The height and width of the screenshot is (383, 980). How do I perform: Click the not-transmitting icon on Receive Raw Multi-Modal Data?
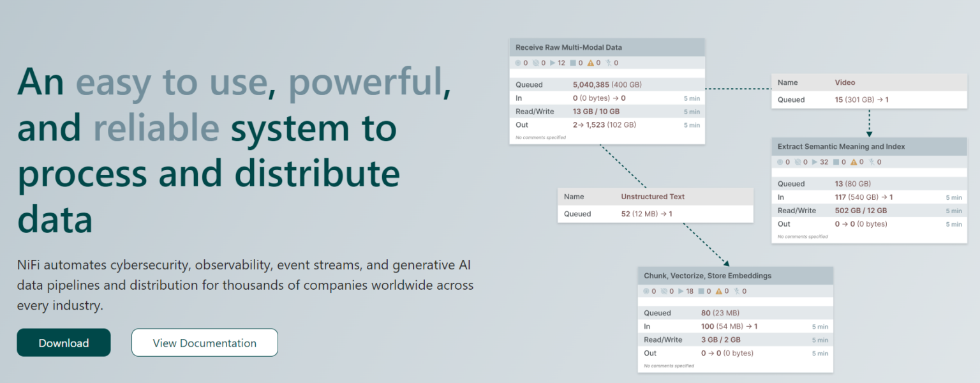pyautogui.click(x=535, y=63)
